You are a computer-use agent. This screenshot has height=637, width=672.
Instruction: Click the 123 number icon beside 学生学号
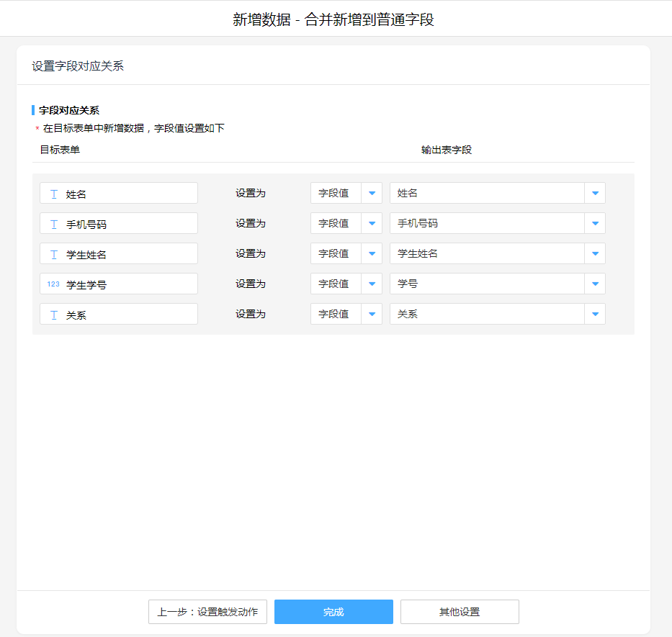[x=54, y=284]
